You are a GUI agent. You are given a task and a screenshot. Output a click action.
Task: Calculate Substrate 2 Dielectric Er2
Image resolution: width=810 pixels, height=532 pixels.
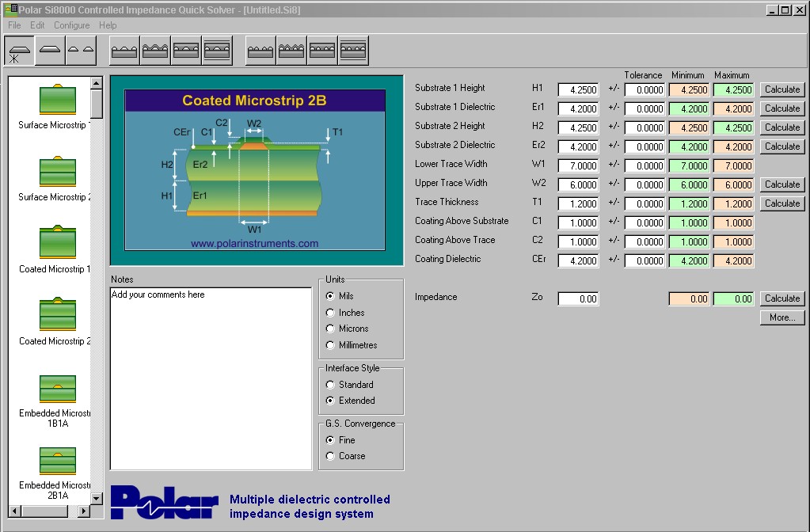click(782, 146)
